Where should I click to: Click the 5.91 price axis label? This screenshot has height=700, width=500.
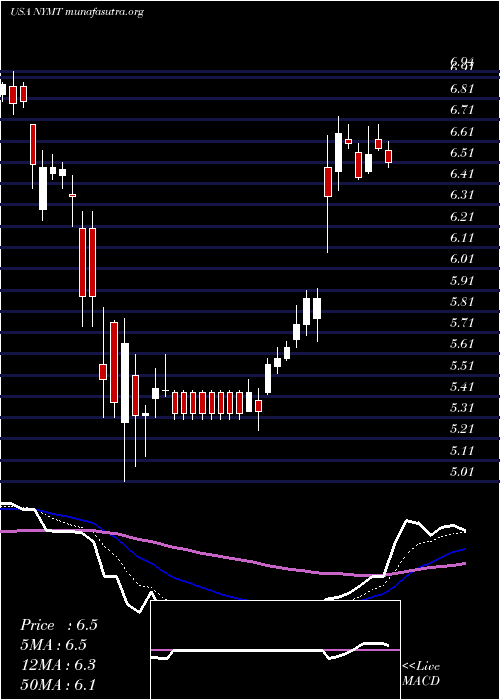(x=462, y=281)
